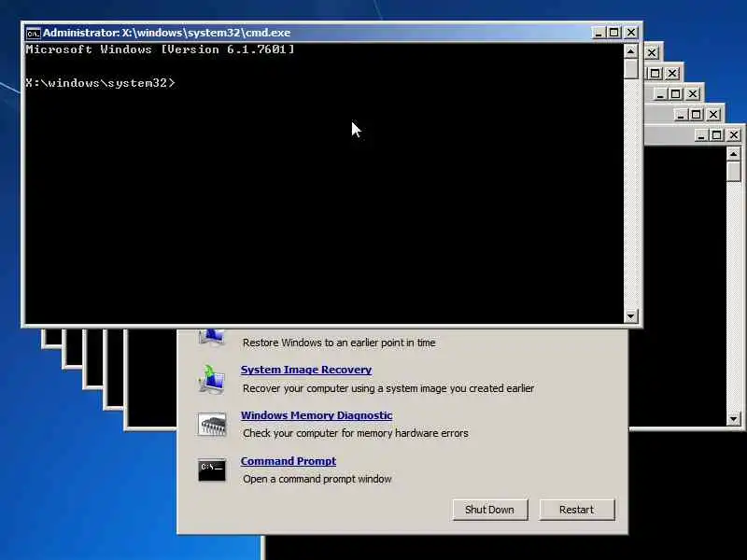Click 'Check your computer for memory hardware errors' text
Image resolution: width=747 pixels, height=560 pixels.
[x=356, y=433]
